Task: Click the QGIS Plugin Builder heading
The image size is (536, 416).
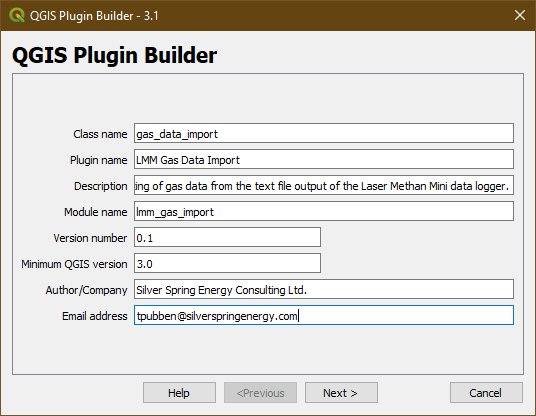Action: tap(115, 55)
